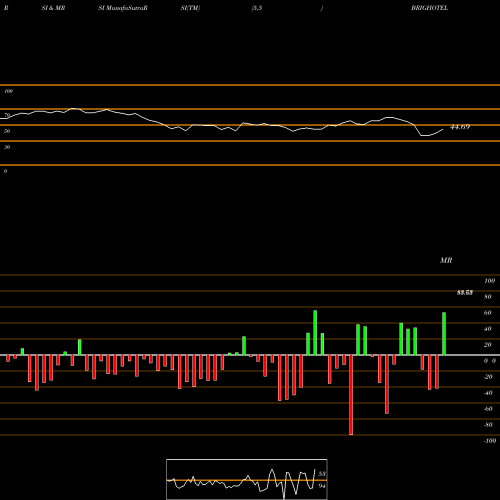500x500 pixels.
Task: Click the latest MR value 53.63
Action: pyautogui.click(x=465, y=293)
